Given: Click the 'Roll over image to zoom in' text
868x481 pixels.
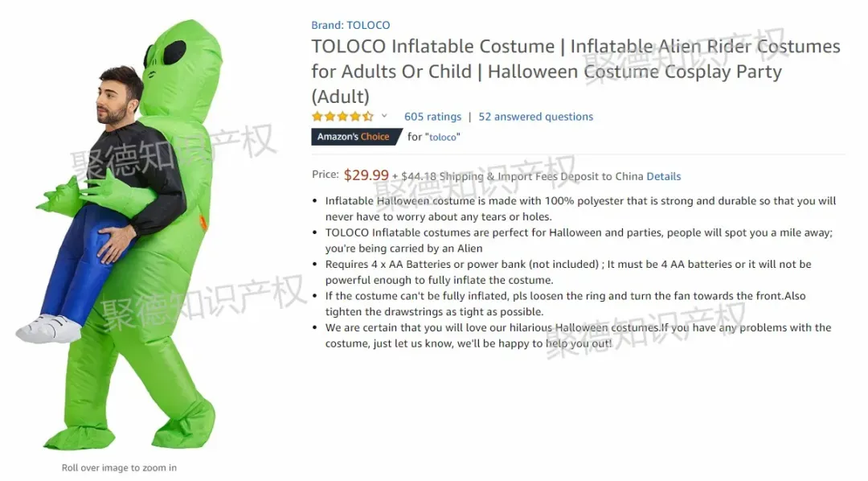Looking at the screenshot, I should pyautogui.click(x=119, y=467).
